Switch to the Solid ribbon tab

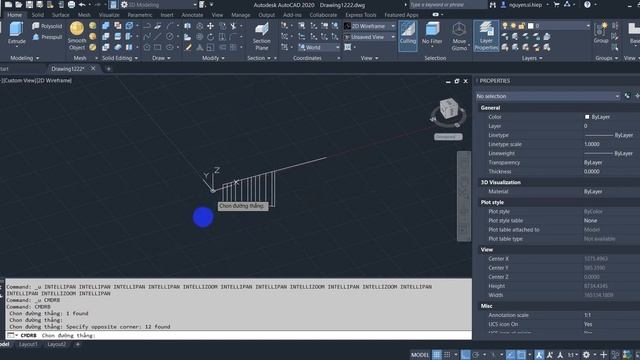38,15
